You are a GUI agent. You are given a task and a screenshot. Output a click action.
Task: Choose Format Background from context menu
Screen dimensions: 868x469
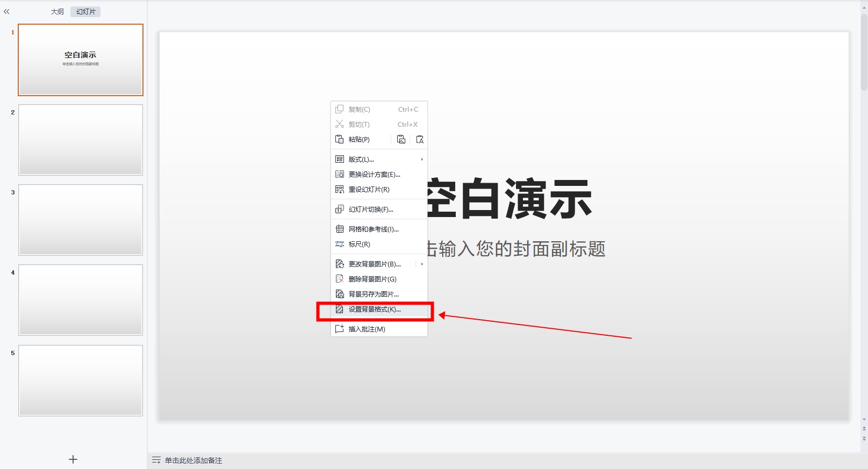[374, 309]
